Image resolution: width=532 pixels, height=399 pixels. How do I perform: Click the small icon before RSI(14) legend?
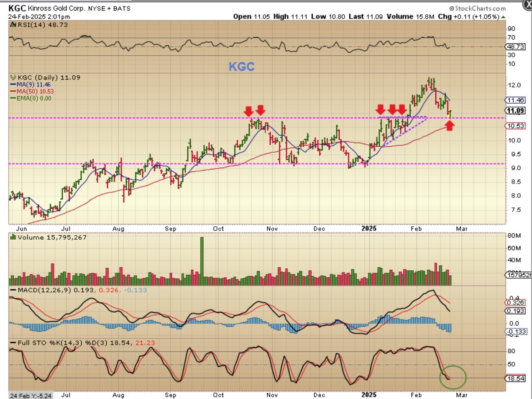13,25
